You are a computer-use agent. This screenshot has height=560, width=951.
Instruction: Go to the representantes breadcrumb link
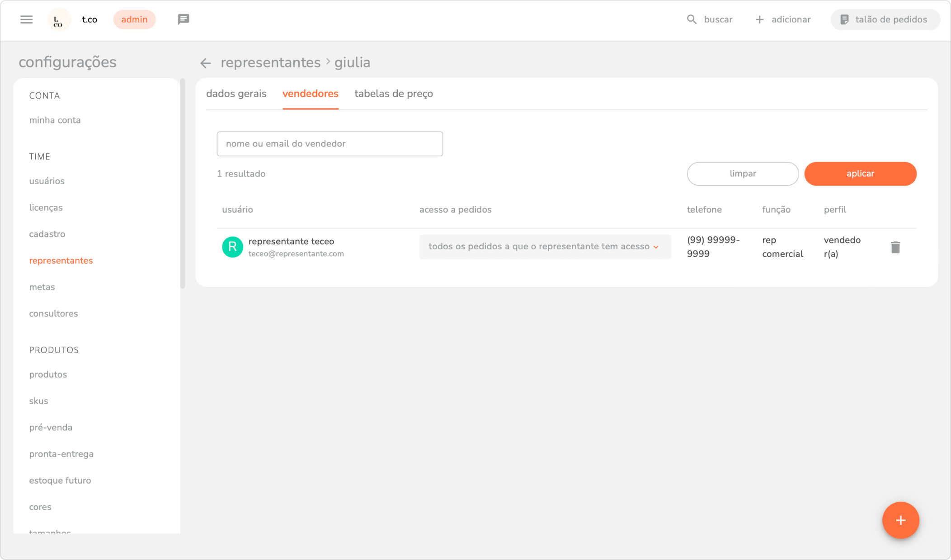(270, 62)
